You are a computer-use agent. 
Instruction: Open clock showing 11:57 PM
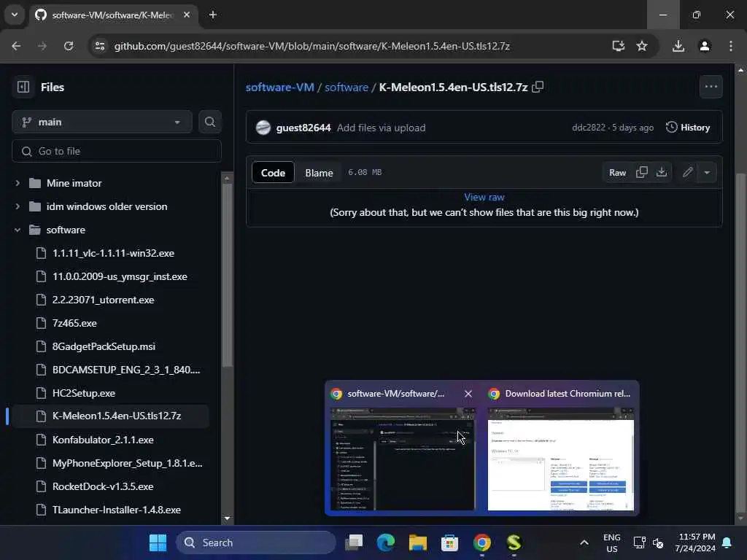695,542
